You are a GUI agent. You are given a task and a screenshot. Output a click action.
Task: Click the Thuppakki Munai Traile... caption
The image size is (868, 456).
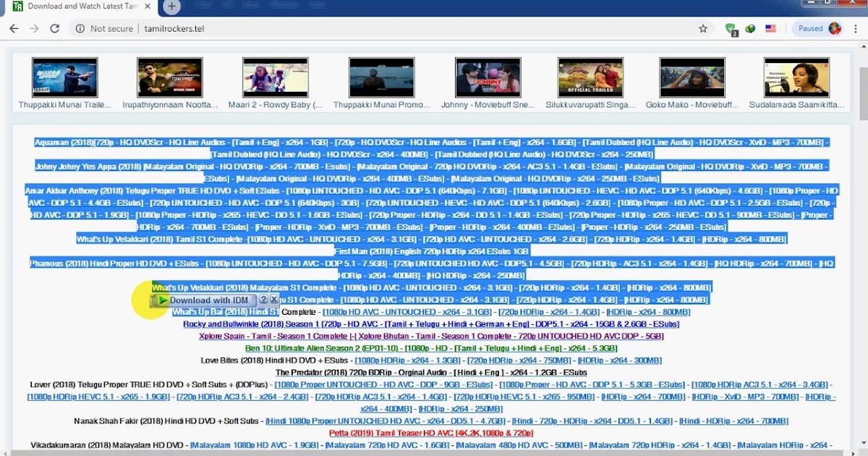(x=65, y=105)
